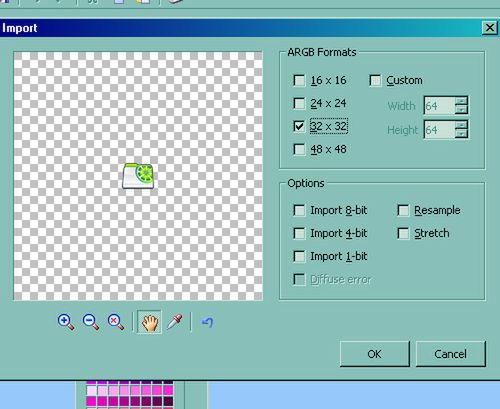Decrease Height using spinner down arrow
Screen dimensions: 500x409
pos(461,134)
